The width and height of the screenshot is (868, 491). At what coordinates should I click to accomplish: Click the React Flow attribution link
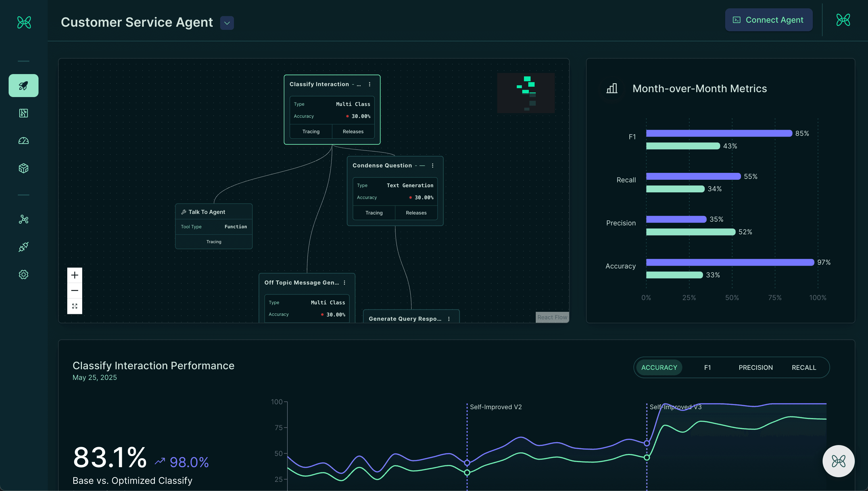click(x=552, y=317)
